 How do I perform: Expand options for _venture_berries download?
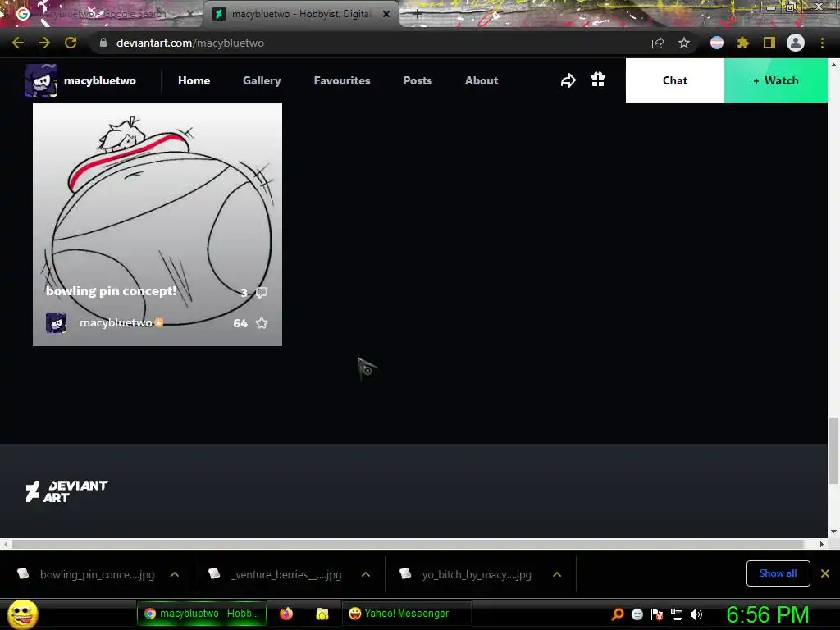click(366, 574)
